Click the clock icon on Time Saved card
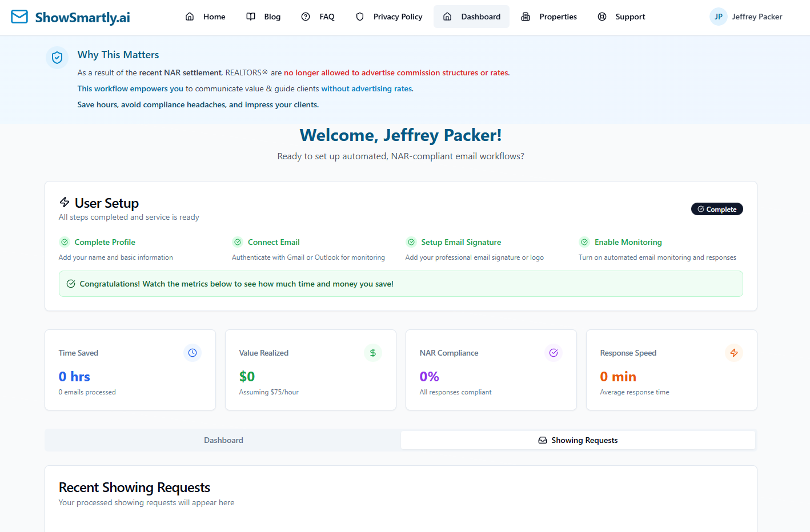The image size is (810, 532). click(193, 353)
